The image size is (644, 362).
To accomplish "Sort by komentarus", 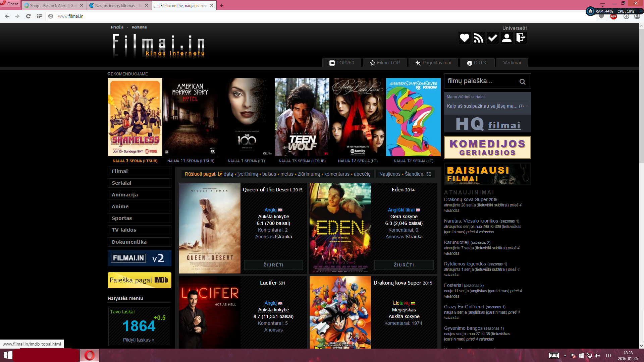I will point(337,174).
